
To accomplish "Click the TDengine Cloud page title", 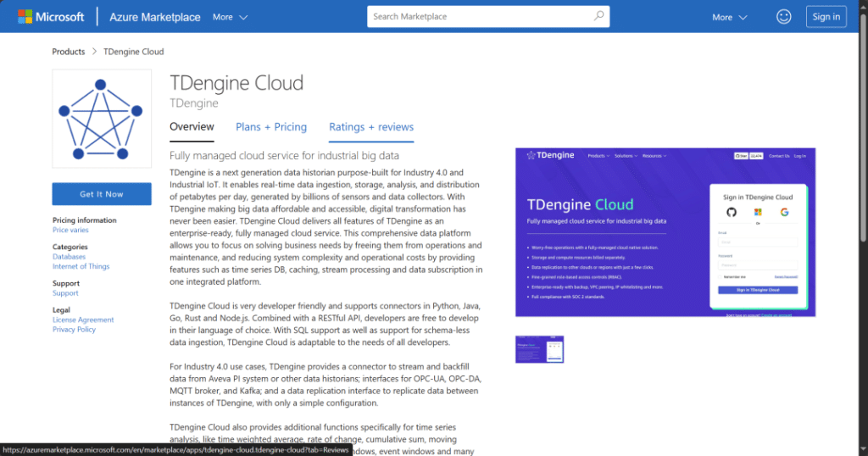I will pyautogui.click(x=236, y=83).
